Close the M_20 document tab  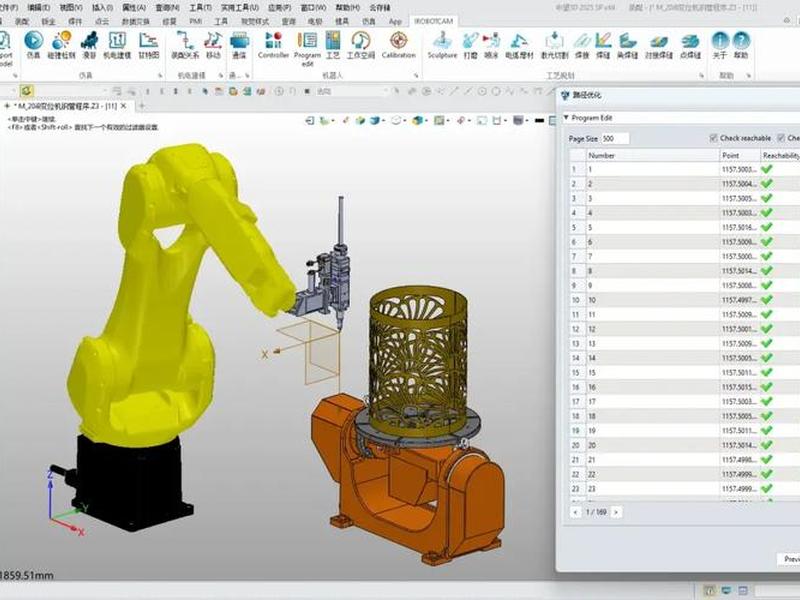point(123,106)
